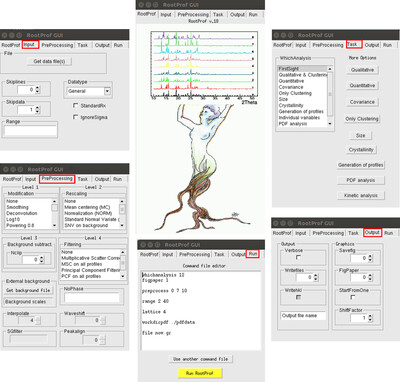400x382 pixels.
Task: Click Get data file(s) button
Action: [49, 61]
